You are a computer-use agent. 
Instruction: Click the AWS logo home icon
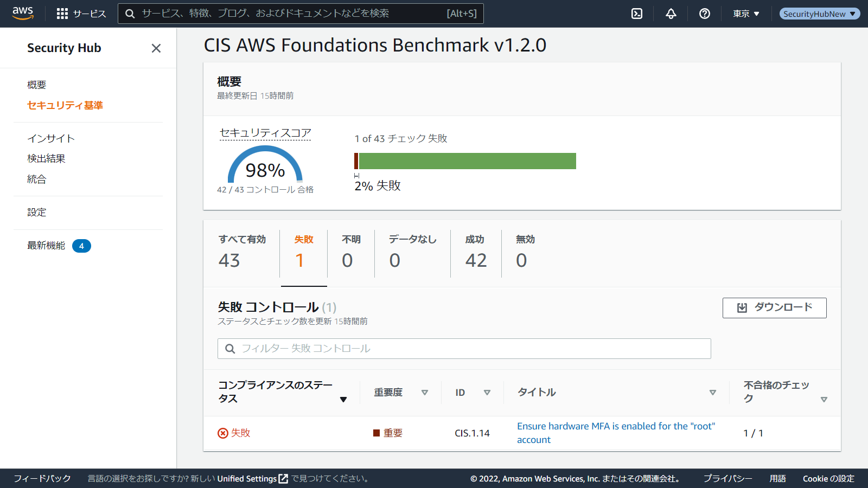click(23, 14)
